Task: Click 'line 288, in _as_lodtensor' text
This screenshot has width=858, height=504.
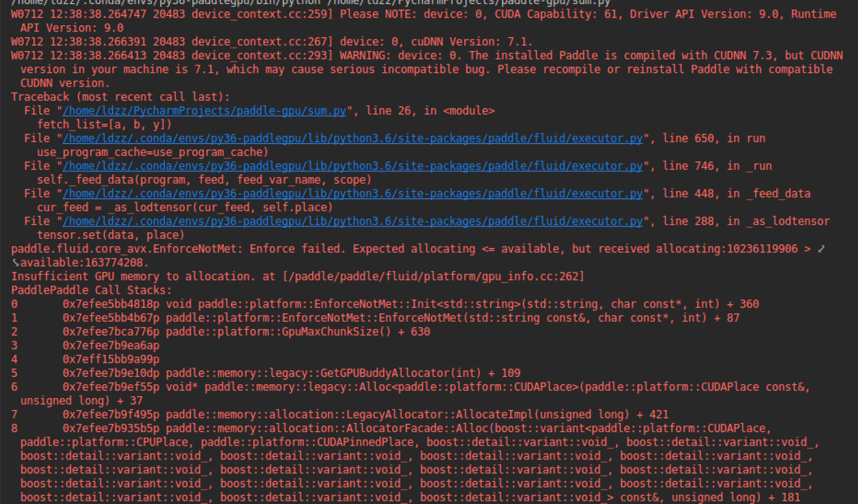Action: click(746, 221)
